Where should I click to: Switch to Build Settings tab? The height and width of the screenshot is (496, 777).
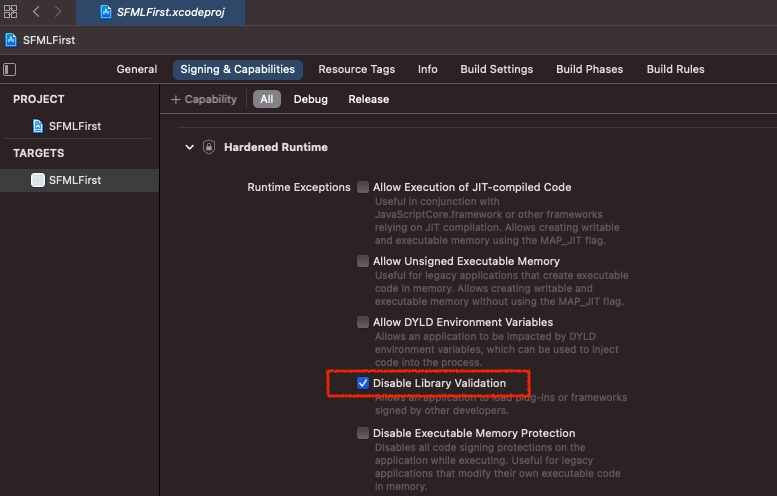[497, 69]
